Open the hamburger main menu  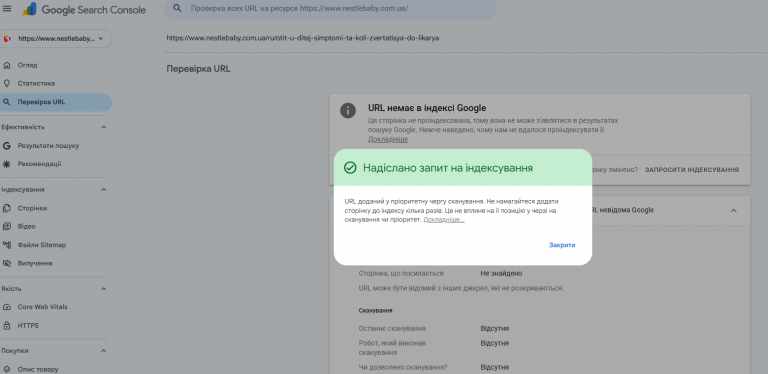coord(7,9)
